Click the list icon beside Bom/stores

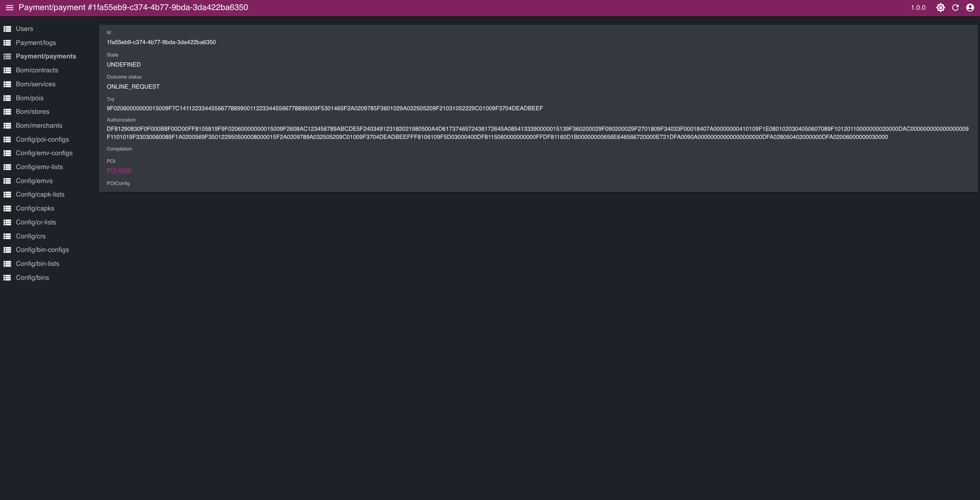tap(7, 111)
